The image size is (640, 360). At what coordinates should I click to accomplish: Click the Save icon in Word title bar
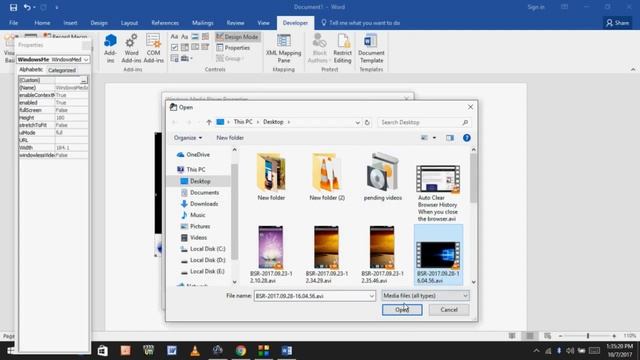pyautogui.click(x=13, y=7)
